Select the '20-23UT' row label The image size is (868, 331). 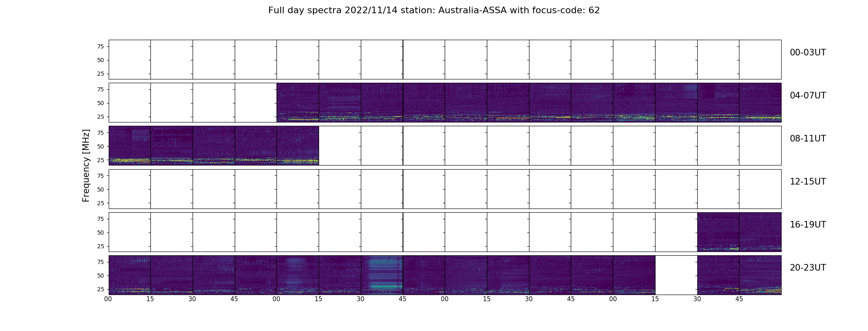[x=808, y=268]
